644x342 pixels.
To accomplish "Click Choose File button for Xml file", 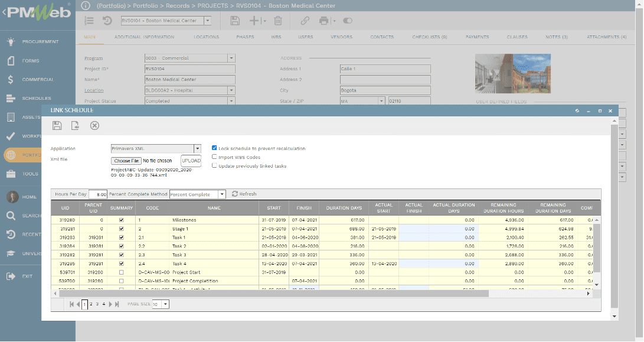I will (x=126, y=161).
